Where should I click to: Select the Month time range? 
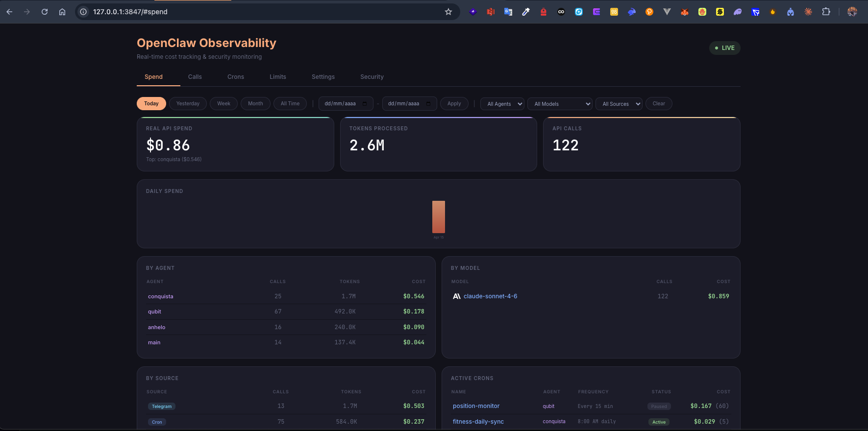(x=255, y=103)
